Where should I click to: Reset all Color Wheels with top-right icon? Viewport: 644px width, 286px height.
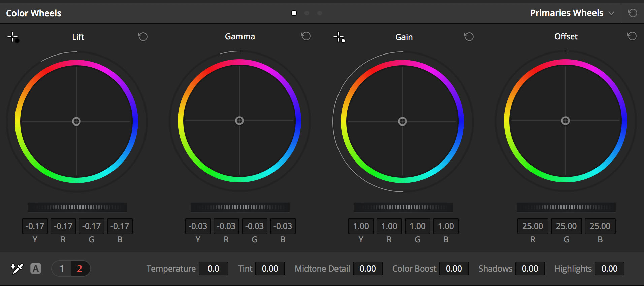[633, 13]
